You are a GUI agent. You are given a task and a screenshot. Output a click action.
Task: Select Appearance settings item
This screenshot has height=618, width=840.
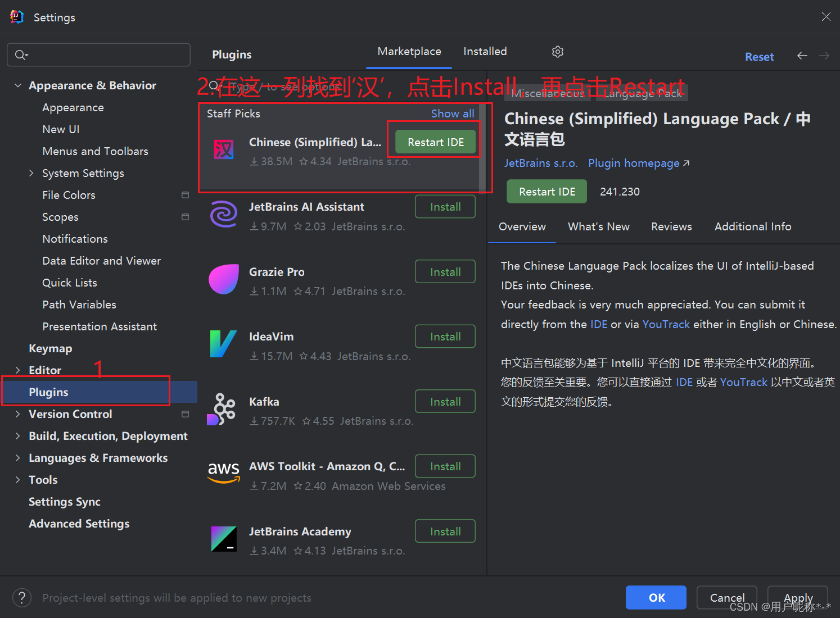[x=73, y=107]
